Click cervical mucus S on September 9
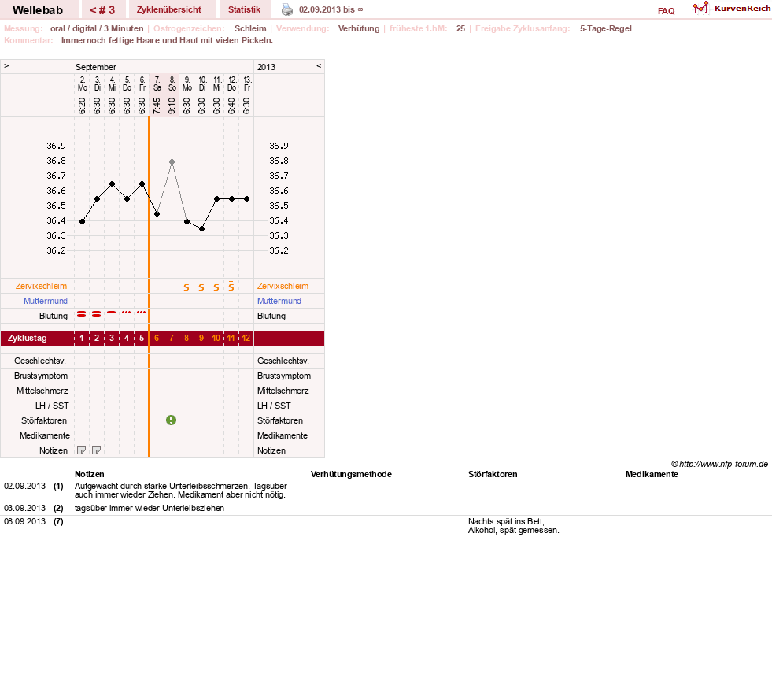 click(x=186, y=287)
